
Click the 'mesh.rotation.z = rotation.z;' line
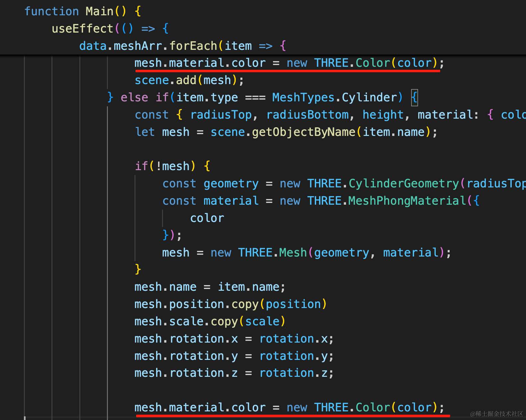[234, 373]
